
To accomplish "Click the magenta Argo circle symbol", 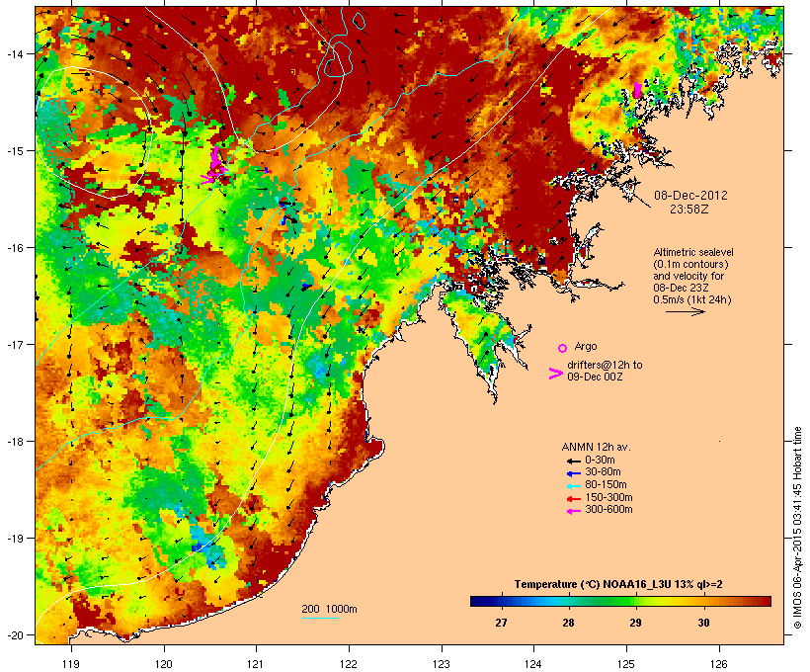I will (563, 348).
